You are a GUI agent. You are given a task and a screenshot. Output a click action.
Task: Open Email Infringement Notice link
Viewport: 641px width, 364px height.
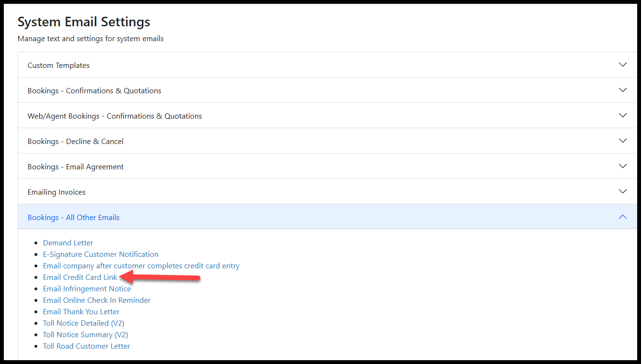coord(87,289)
